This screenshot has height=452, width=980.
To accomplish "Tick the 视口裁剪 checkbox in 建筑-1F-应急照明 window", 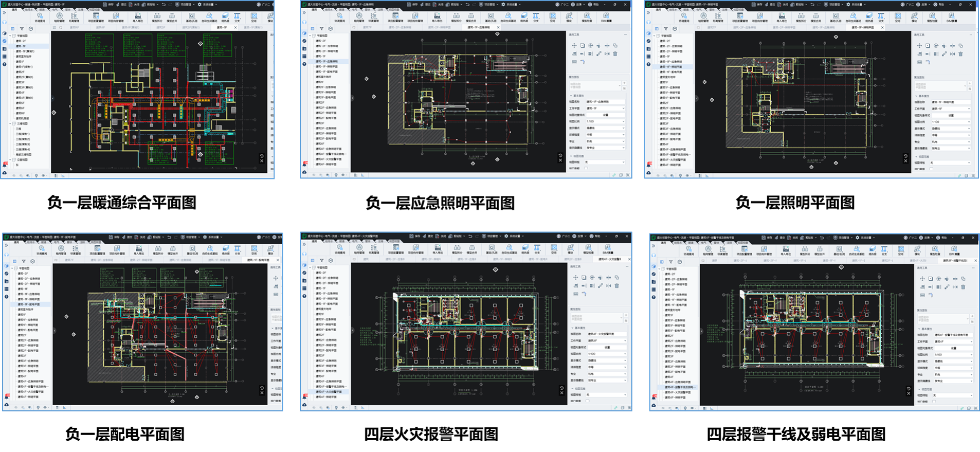I will pyautogui.click(x=587, y=168).
